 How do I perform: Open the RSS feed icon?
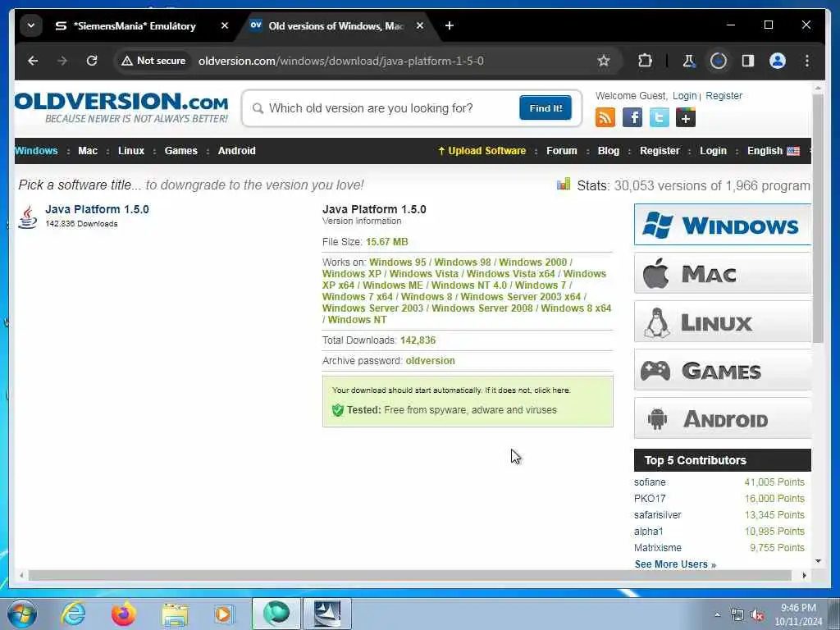pyautogui.click(x=605, y=117)
